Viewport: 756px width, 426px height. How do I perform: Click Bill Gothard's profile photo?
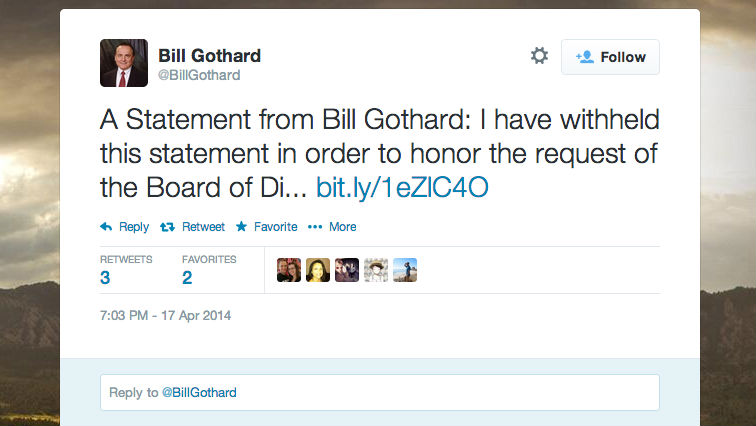[x=124, y=63]
